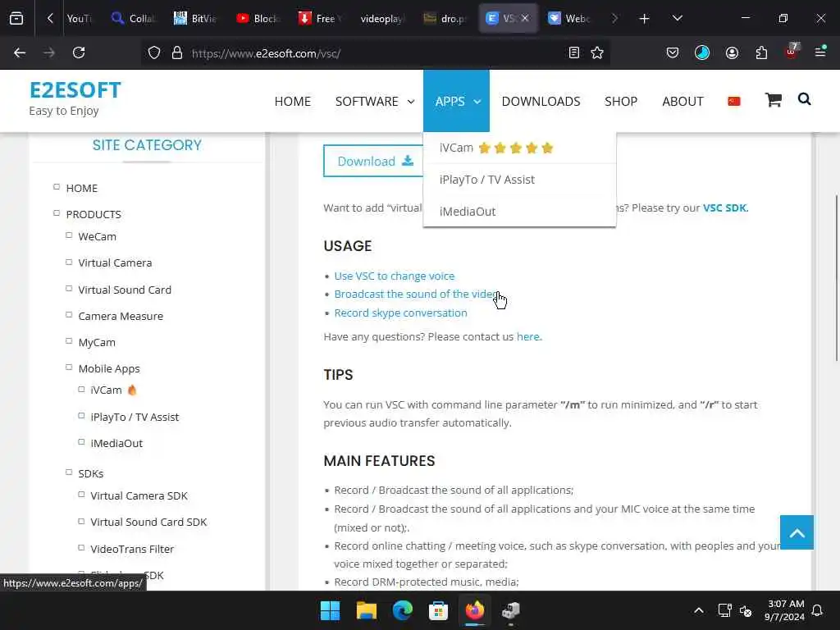840x630 pixels.
Task: Open HOME in site category sidebar
Action: [x=81, y=188]
